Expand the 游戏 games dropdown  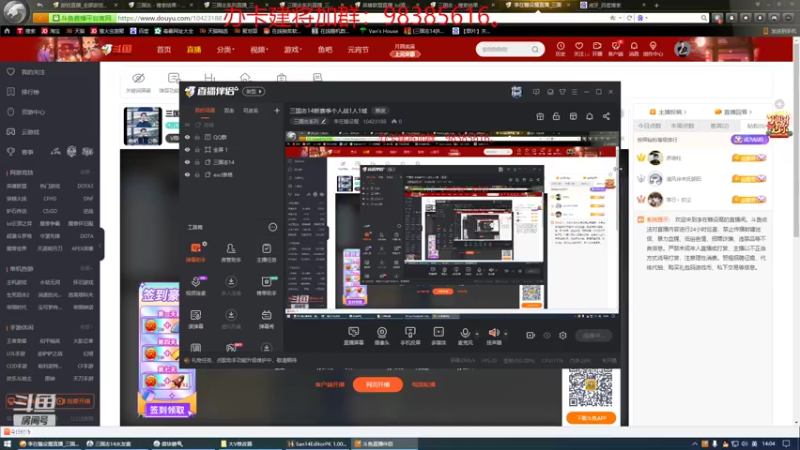point(293,49)
